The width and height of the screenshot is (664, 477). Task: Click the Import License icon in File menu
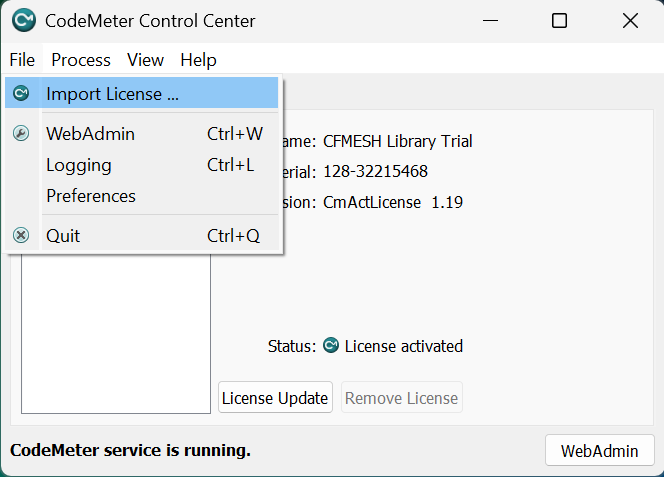tap(21, 94)
